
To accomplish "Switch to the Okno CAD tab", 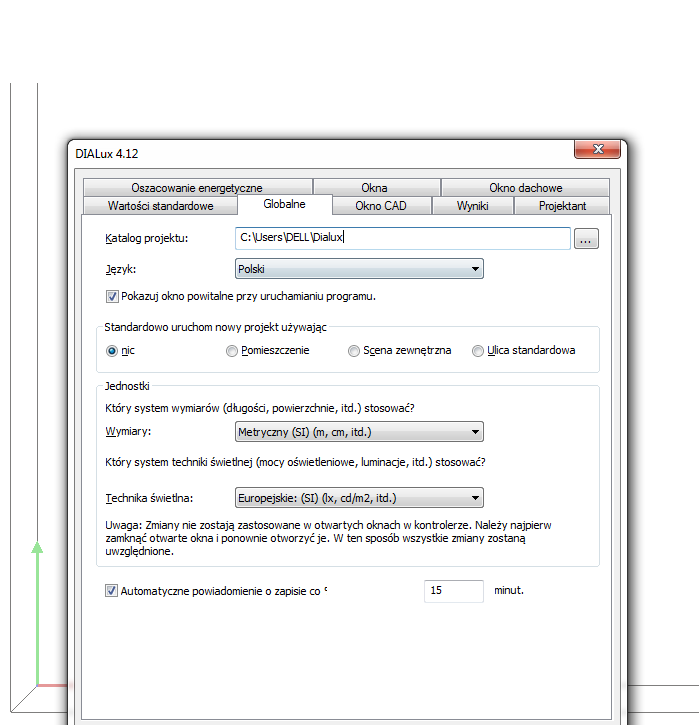I will point(381,206).
